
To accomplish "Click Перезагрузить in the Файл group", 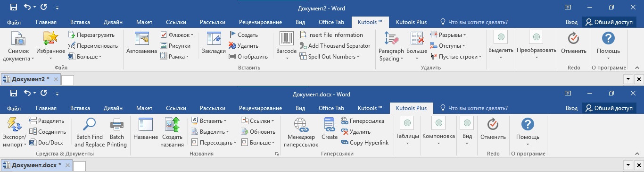I will pos(91,35).
